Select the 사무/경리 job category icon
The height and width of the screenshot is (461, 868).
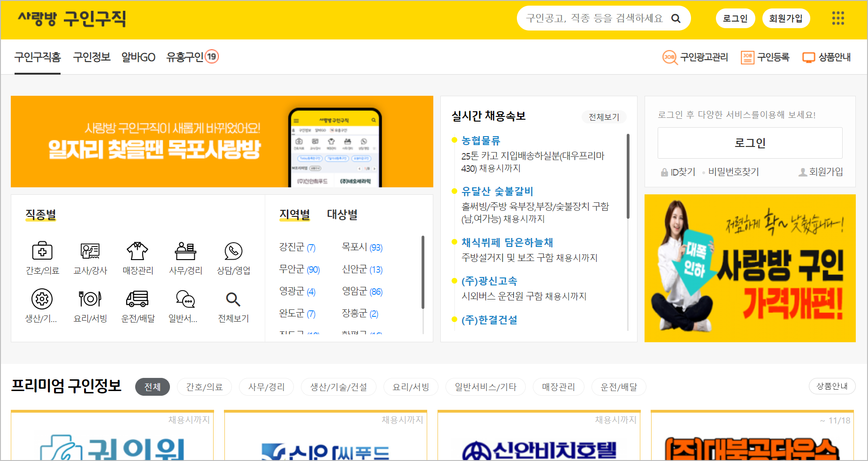tap(185, 251)
